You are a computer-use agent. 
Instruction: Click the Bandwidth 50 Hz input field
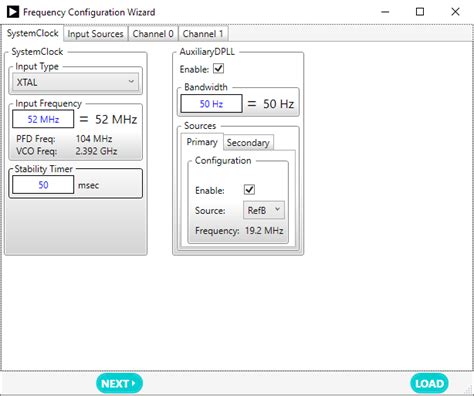click(211, 104)
